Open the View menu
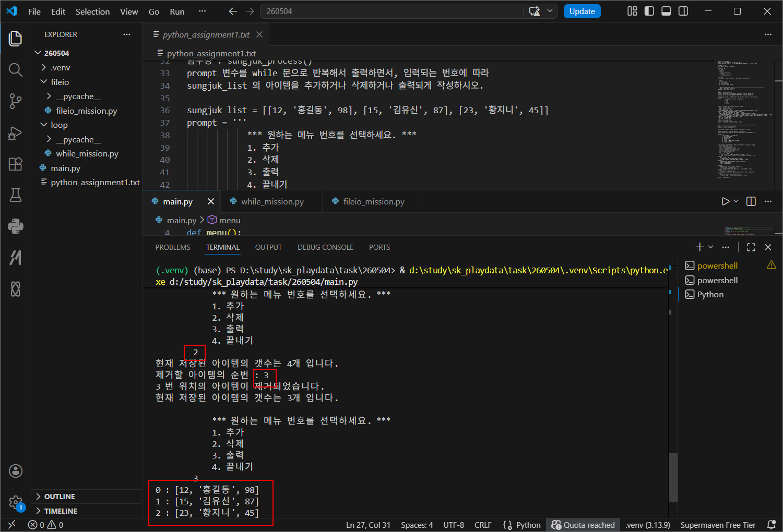The image size is (783, 532). click(x=129, y=11)
